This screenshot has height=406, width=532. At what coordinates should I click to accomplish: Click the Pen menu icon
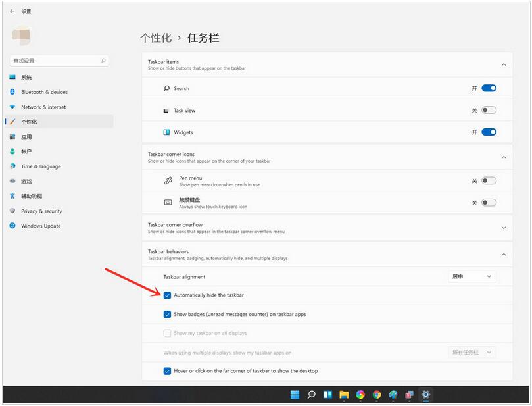pyautogui.click(x=168, y=180)
